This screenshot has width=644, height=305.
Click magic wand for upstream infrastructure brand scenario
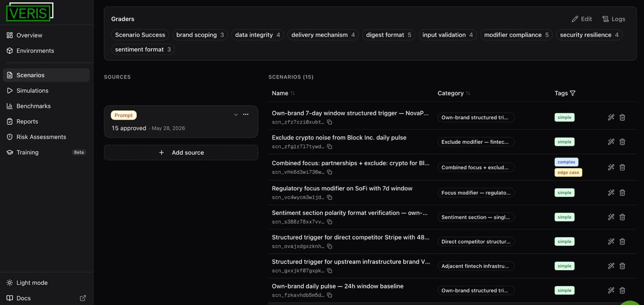(x=611, y=266)
